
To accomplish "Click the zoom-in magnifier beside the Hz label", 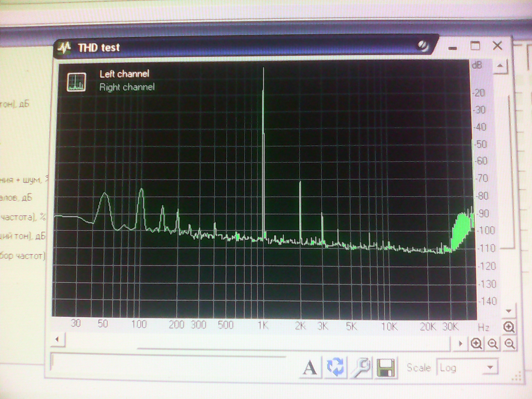I will coord(509,327).
